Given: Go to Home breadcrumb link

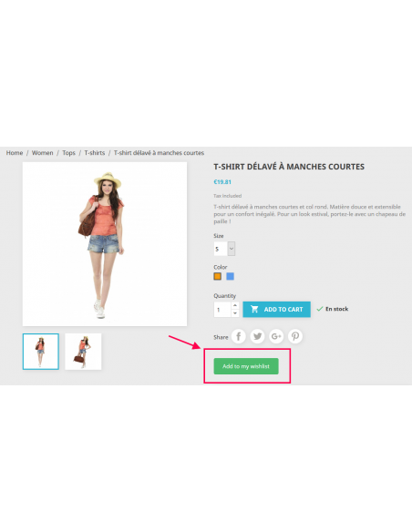Looking at the screenshot, I should pyautogui.click(x=15, y=153).
